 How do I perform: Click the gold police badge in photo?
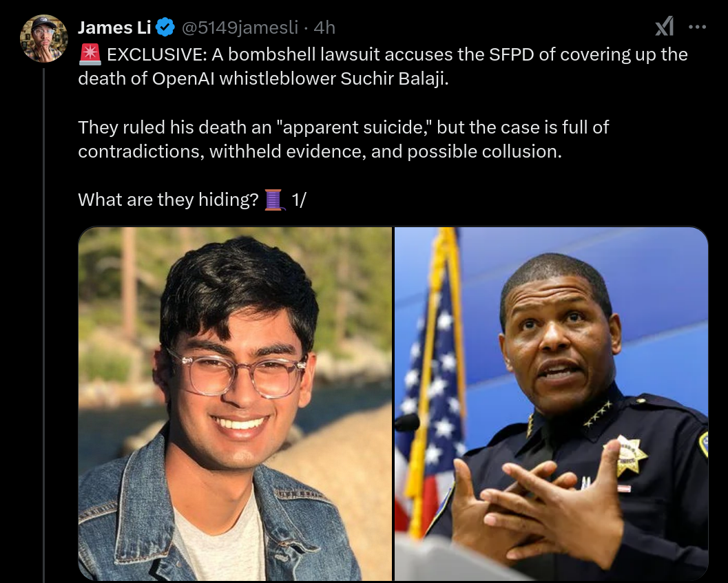[x=627, y=456]
